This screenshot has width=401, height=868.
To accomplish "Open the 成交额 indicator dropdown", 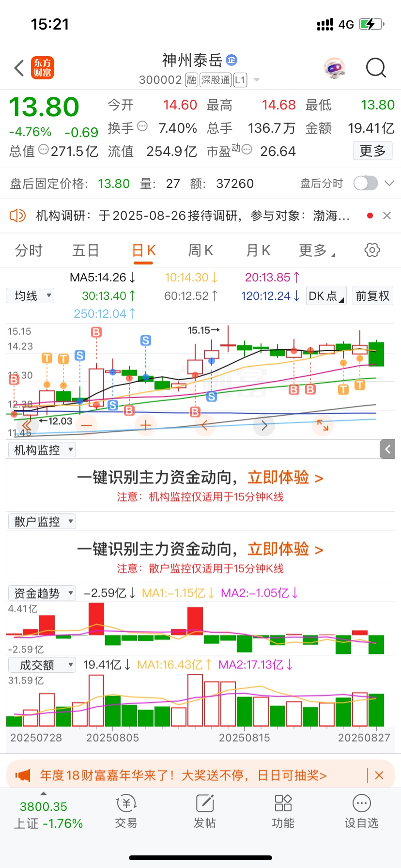I will (42, 665).
